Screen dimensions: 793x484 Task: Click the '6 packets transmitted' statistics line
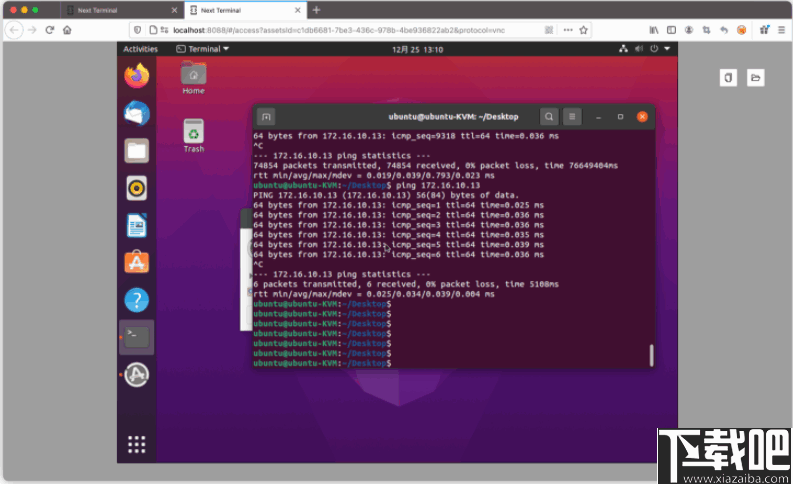(406, 284)
